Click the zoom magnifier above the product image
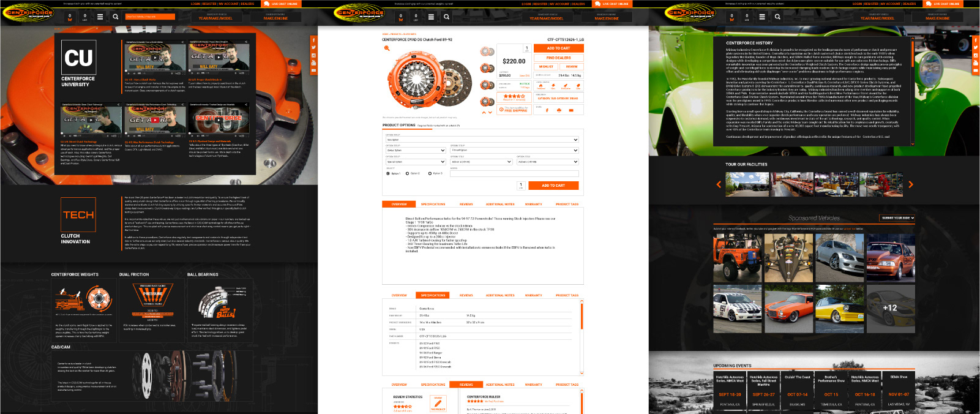Screen dimensions: 980x414 pyautogui.click(x=386, y=48)
